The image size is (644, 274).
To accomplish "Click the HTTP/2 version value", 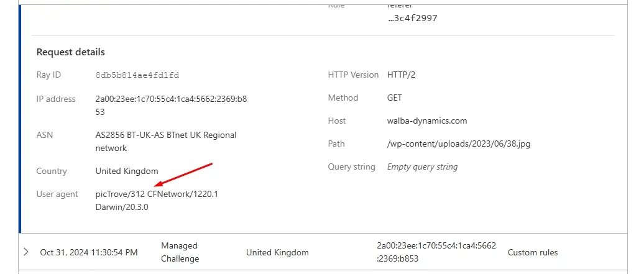I will 401,75.
